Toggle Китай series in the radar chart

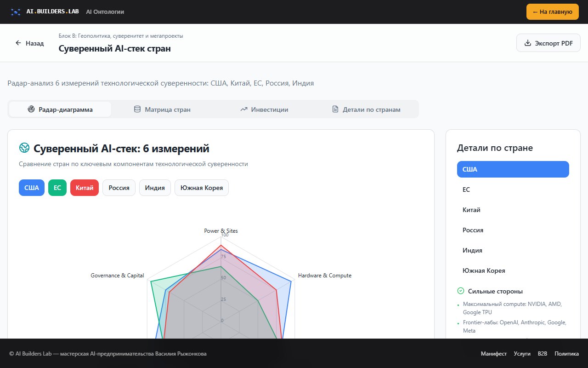pos(85,188)
